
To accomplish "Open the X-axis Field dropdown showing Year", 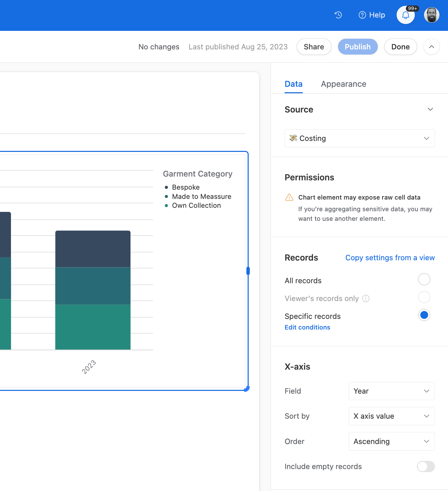I will (391, 391).
